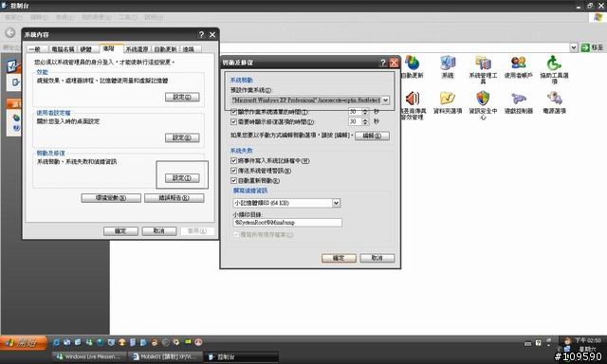Viewport: 607px width, 364px height.
Task: Click the 編輯 Edit button for boot options
Action: [372, 136]
